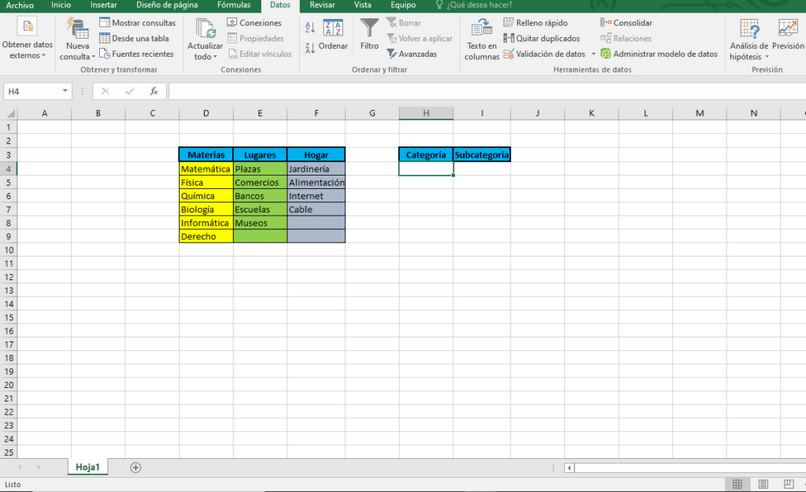Open the Ordenar sort dialog
806x492 pixels.
tap(333, 34)
